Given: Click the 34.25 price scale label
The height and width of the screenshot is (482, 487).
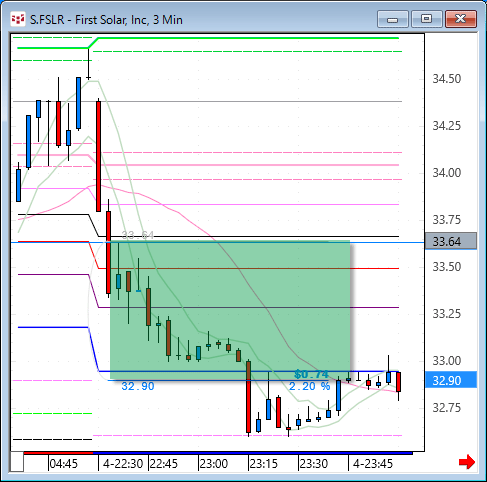Looking at the screenshot, I should [x=447, y=126].
